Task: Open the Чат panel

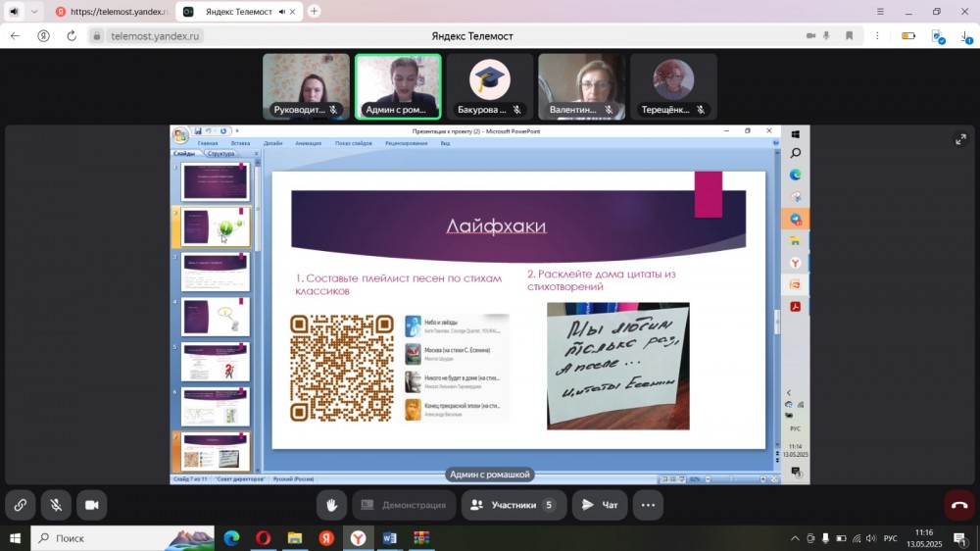Action: 600,505
